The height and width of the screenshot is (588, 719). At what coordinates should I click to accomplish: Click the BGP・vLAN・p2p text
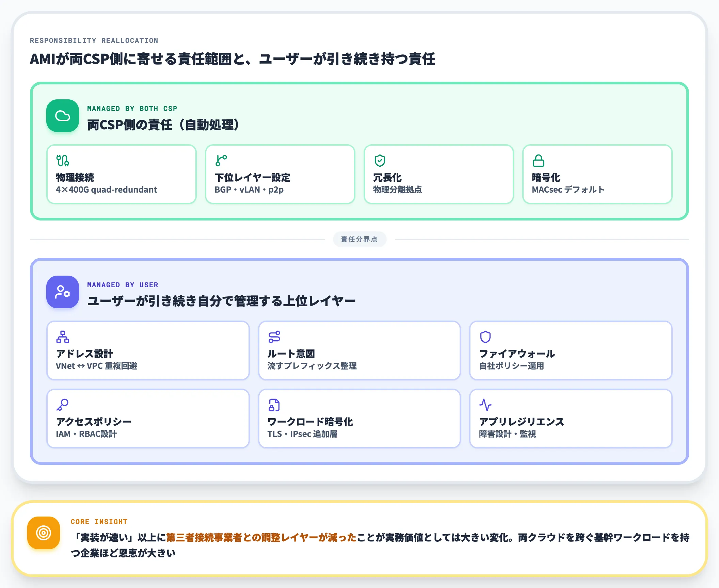pos(249,190)
